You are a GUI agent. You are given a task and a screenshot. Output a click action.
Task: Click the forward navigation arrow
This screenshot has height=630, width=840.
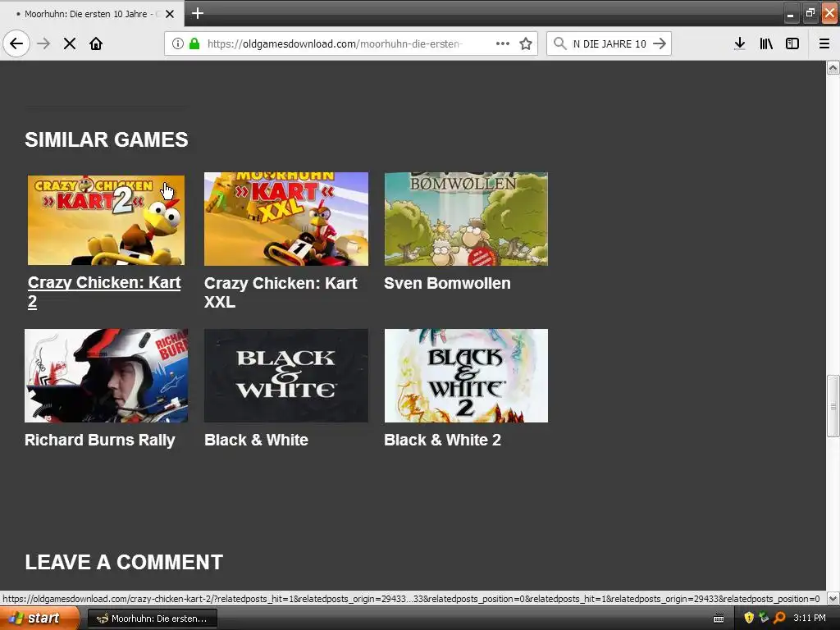pos(43,43)
